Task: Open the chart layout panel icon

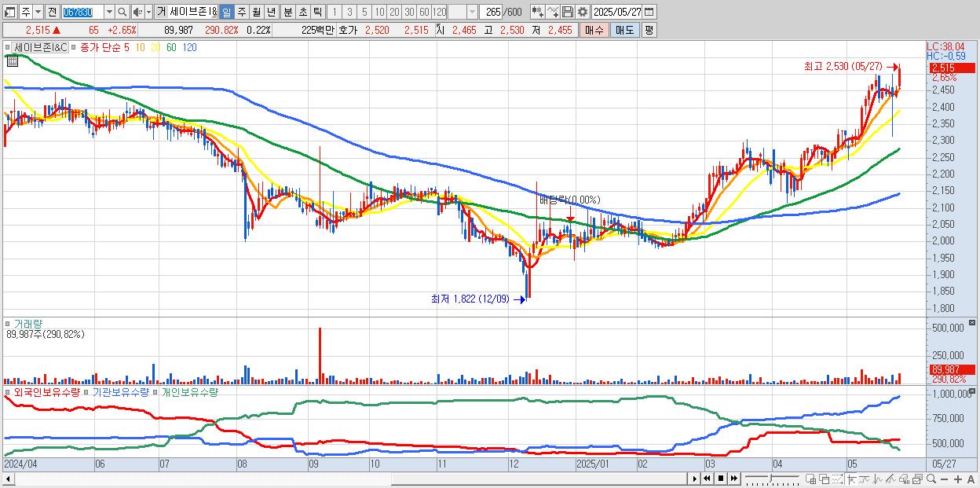Action: click(9, 12)
